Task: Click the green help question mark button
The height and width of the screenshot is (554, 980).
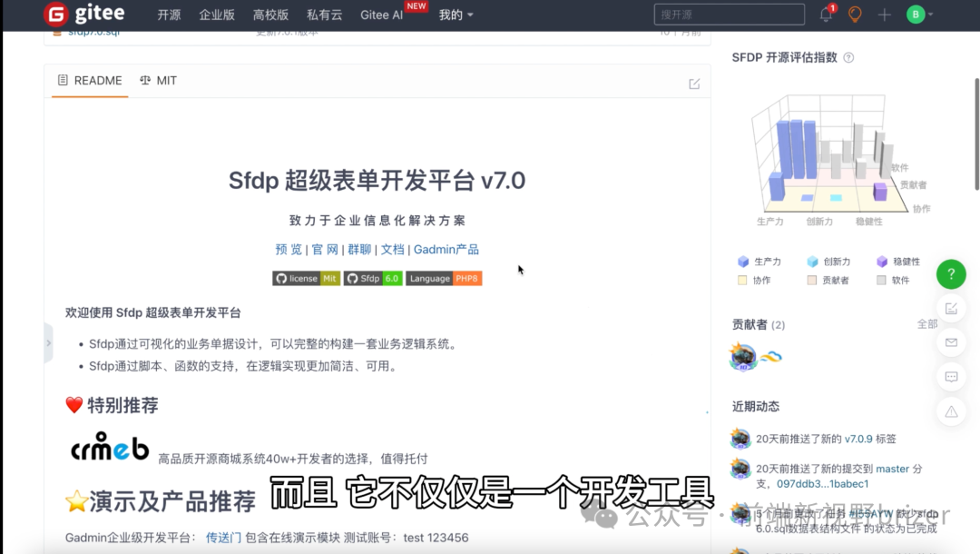Action: (x=950, y=273)
